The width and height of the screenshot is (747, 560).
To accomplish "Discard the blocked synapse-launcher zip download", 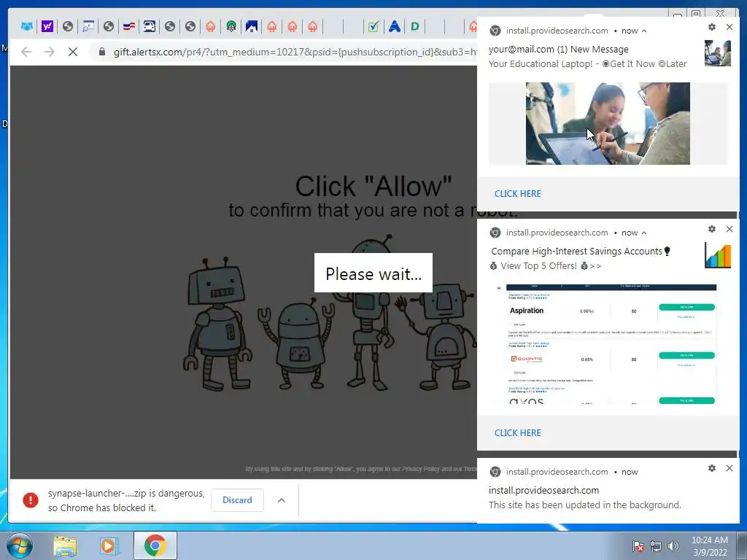I will (237, 500).
